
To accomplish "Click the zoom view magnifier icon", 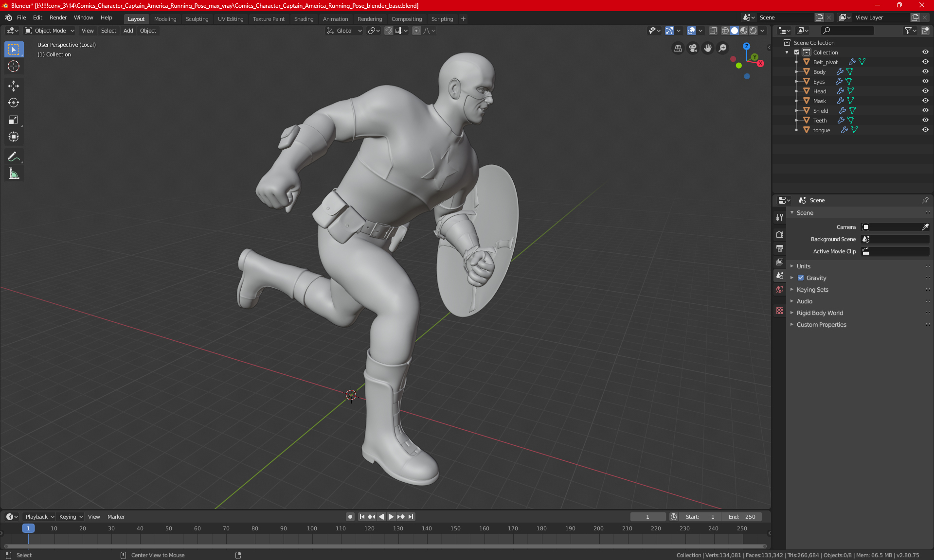I will [723, 48].
